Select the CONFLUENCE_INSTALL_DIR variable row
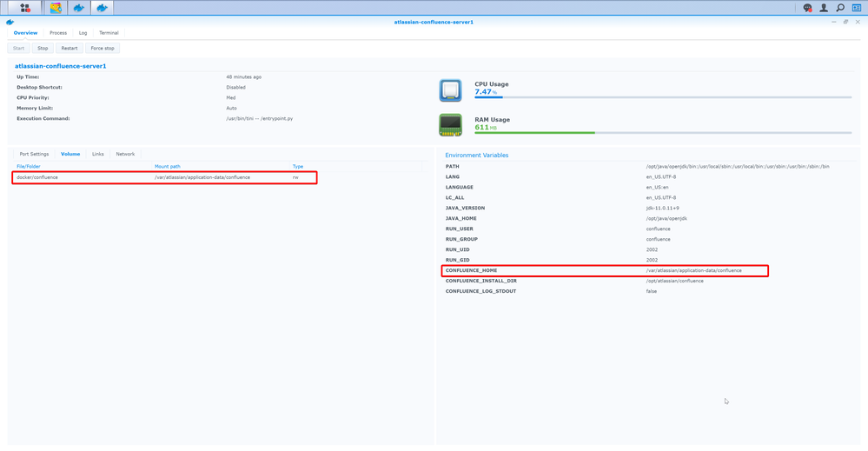 (x=647, y=281)
